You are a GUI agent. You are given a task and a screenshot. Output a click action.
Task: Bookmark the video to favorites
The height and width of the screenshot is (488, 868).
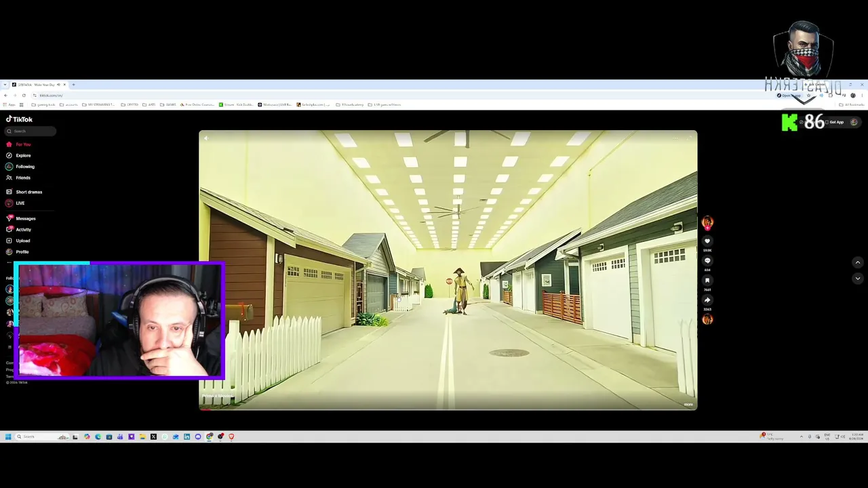pyautogui.click(x=707, y=281)
